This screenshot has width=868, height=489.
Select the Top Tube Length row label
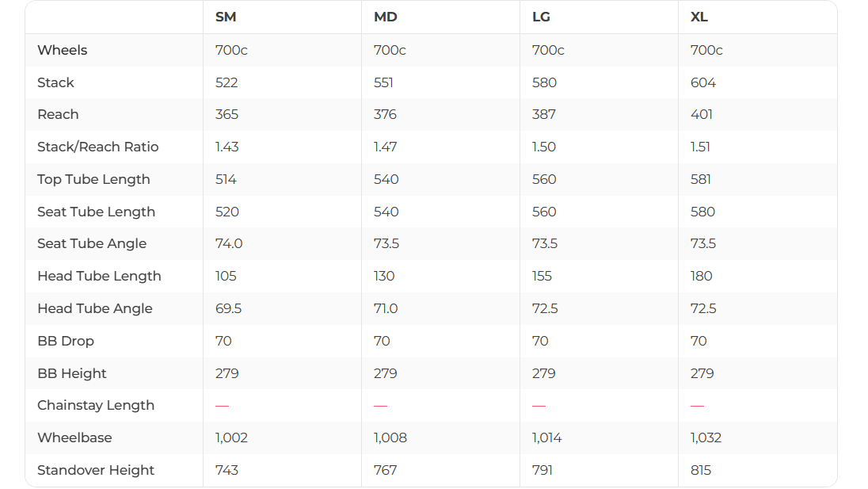pyautogui.click(x=93, y=179)
